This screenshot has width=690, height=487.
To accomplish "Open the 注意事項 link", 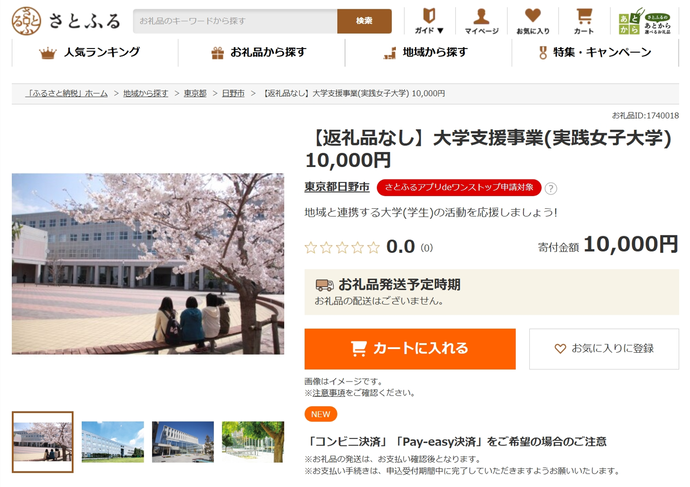I will click(x=329, y=393).
